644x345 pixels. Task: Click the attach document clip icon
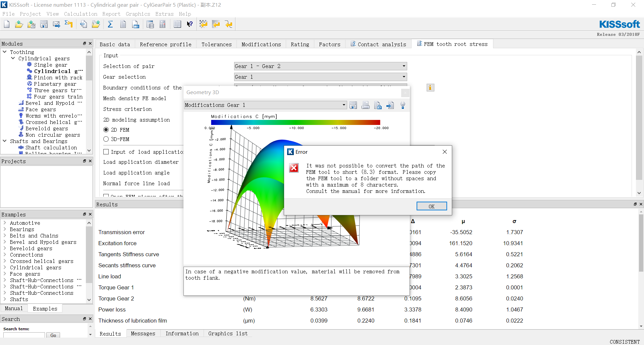(x=84, y=24)
